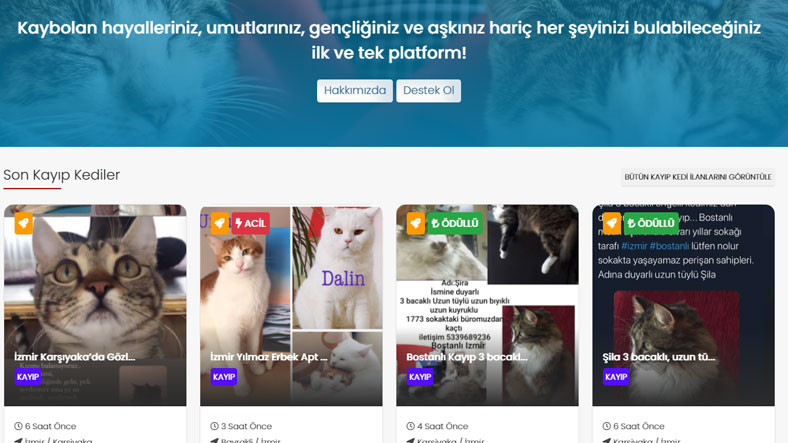Viewport: 788px width, 443px height.
Task: Click KAYIP tag on Şila 3 bacaklı card
Action: coord(616,377)
